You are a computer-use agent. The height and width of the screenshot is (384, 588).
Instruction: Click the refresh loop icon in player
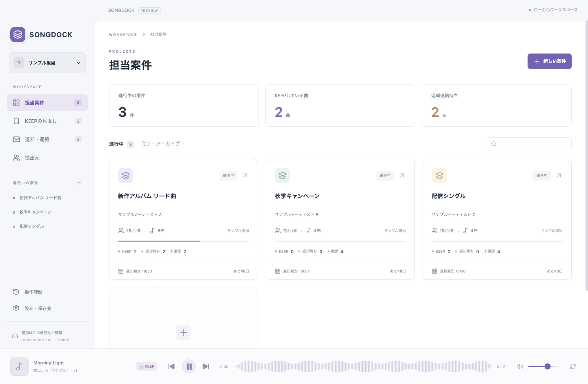pyautogui.click(x=573, y=366)
